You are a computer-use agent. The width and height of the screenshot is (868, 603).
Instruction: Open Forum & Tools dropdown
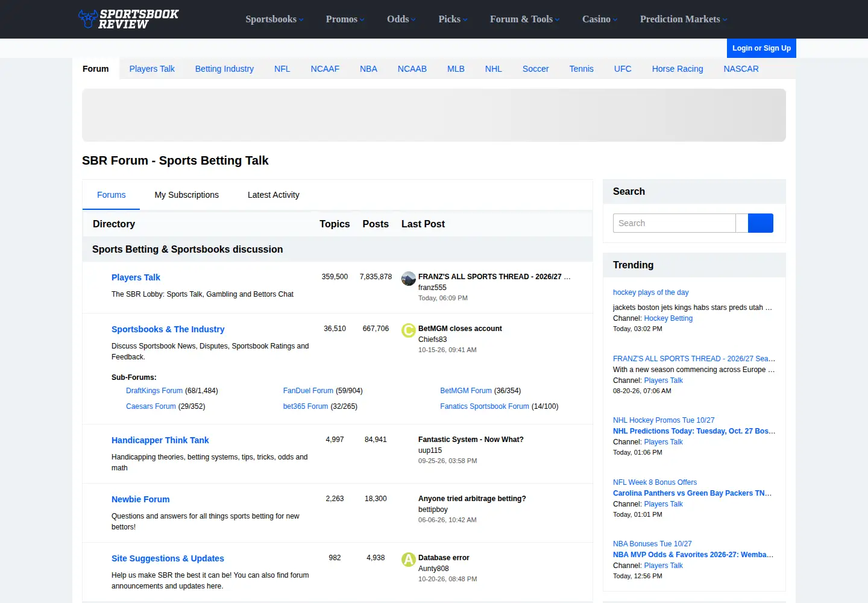(x=524, y=19)
